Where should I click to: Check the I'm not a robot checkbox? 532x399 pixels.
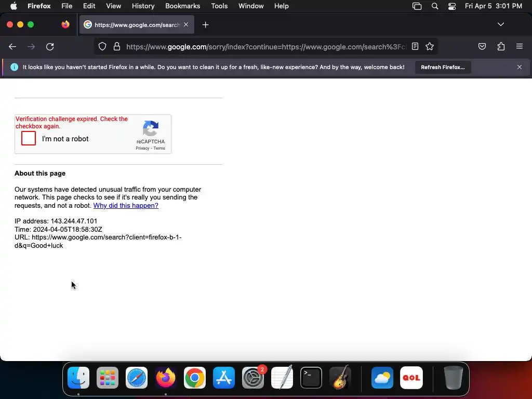tap(29, 138)
